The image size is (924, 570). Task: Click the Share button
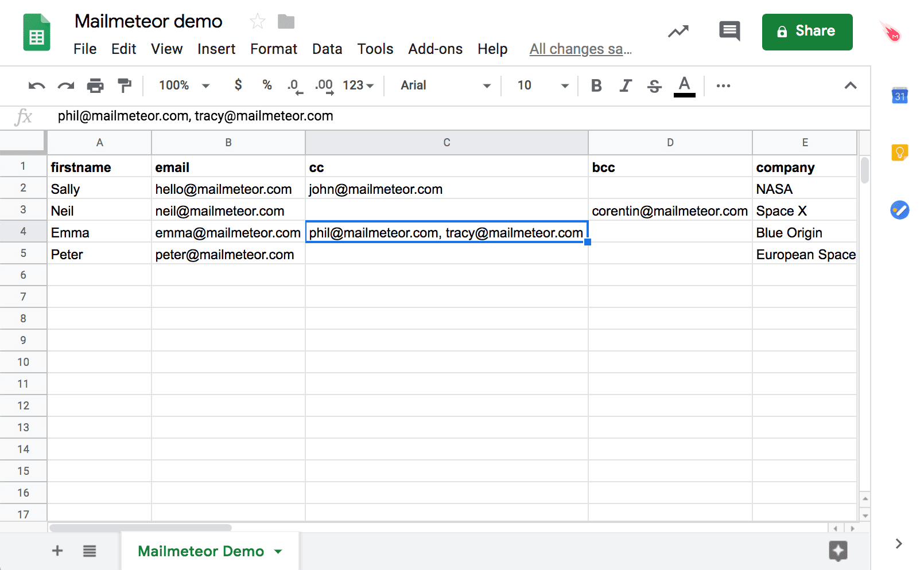click(807, 32)
